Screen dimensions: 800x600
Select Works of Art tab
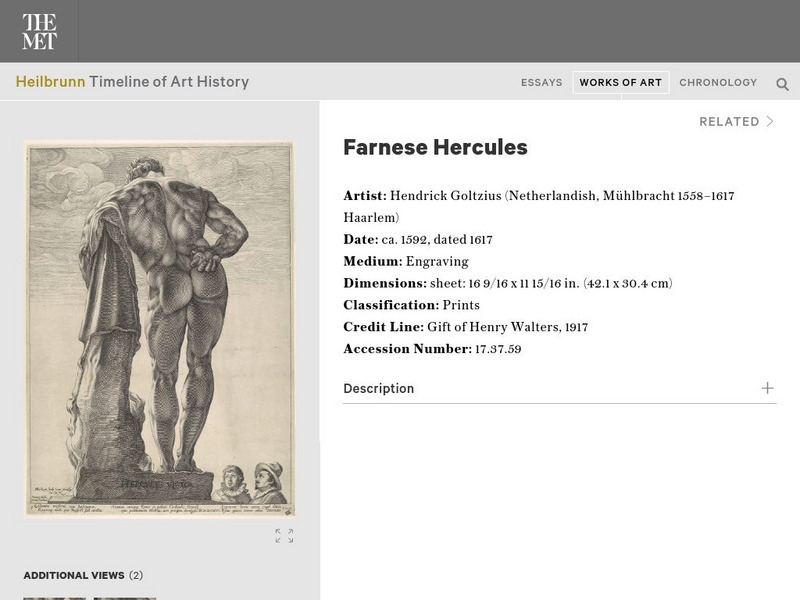point(620,83)
